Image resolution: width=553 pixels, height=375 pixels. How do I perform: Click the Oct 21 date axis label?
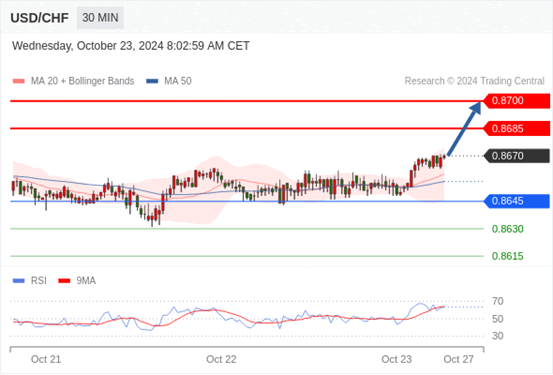point(46,359)
